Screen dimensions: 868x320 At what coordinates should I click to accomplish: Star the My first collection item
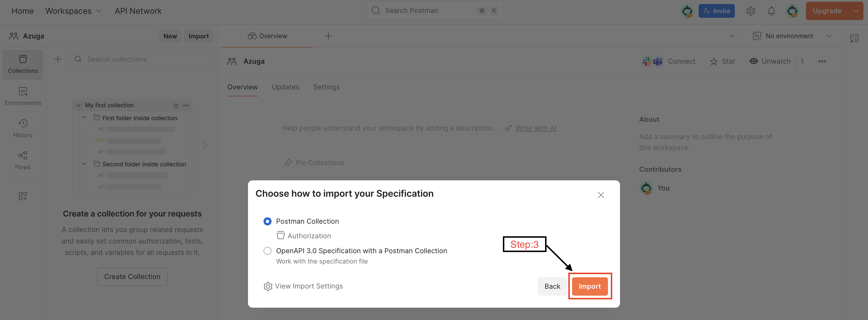click(176, 106)
